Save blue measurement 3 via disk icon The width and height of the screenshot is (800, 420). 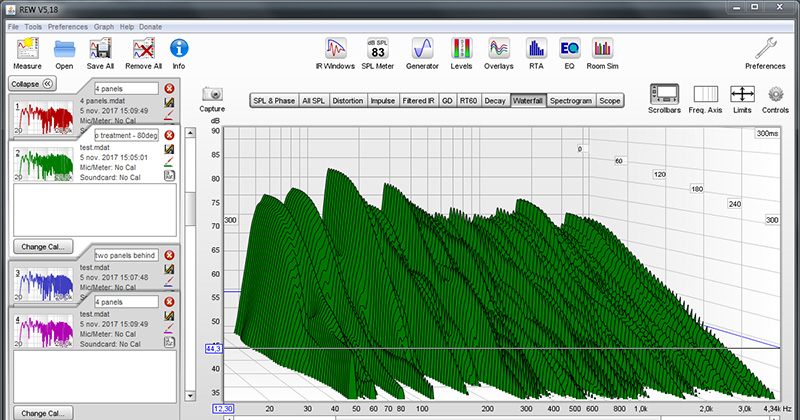[x=169, y=269]
